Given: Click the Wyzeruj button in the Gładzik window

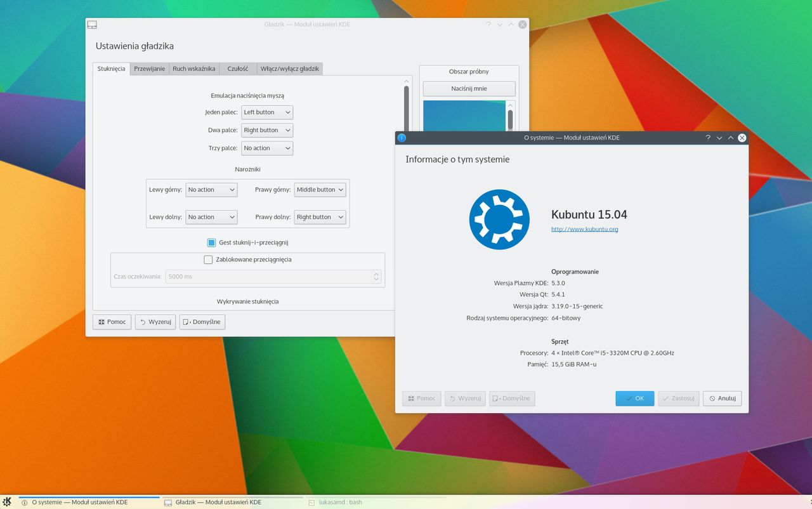Looking at the screenshot, I should [x=155, y=322].
